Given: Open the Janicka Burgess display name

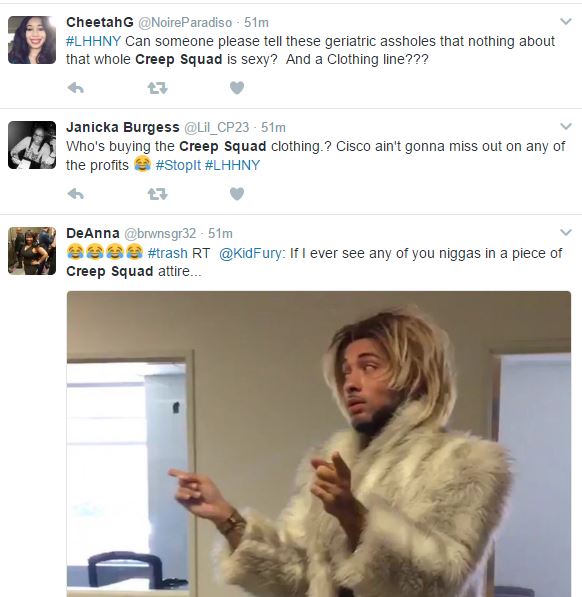Looking at the screenshot, I should point(123,127).
